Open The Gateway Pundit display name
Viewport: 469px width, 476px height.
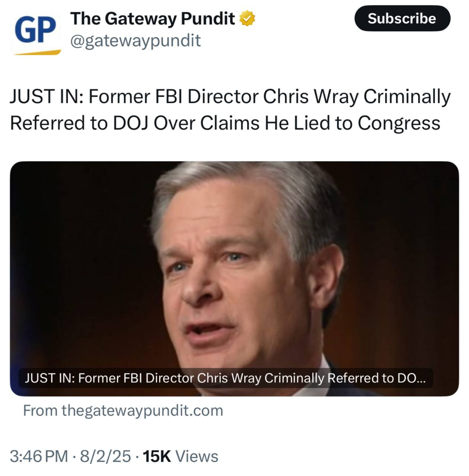[x=152, y=19]
